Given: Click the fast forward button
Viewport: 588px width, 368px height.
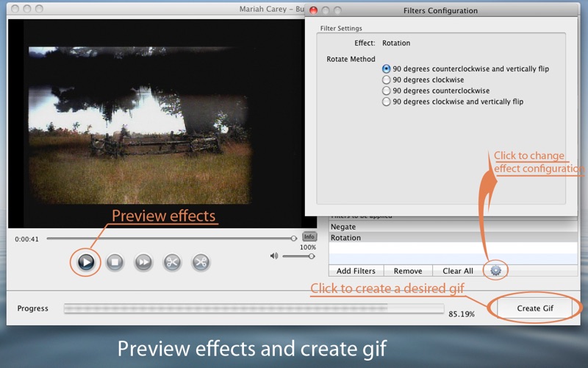Looking at the screenshot, I should (x=143, y=262).
